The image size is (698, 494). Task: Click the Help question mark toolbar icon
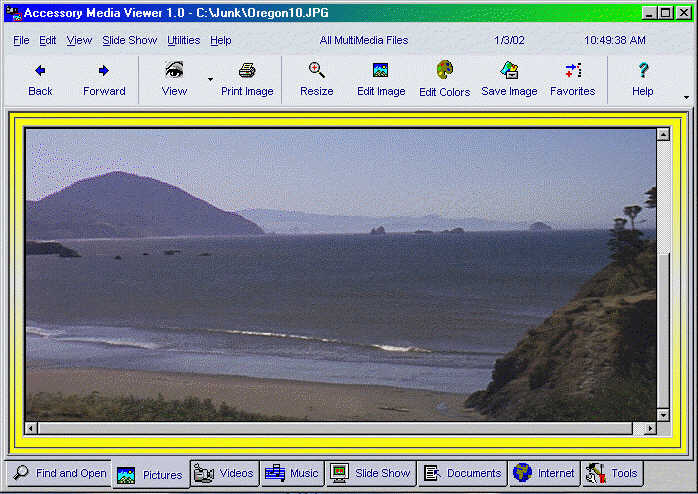643,70
